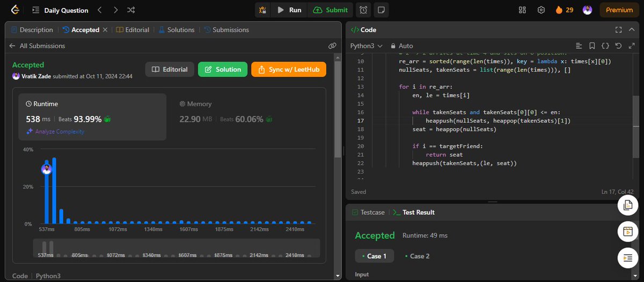Go back to All Submissions arrow
Viewport: 644px width, 282px height.
pos(12,46)
